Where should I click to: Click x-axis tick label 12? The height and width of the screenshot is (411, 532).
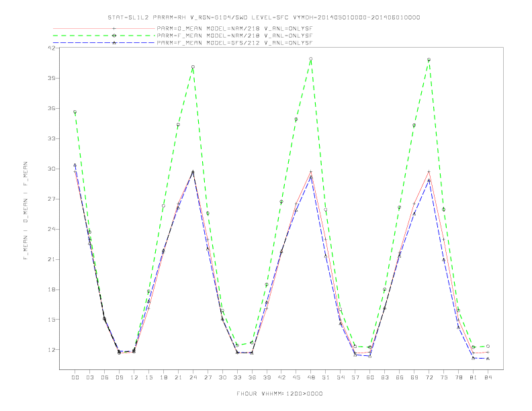(x=134, y=377)
